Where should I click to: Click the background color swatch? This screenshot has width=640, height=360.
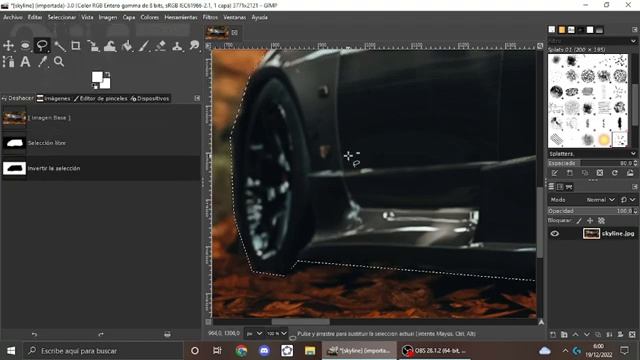coord(107,84)
